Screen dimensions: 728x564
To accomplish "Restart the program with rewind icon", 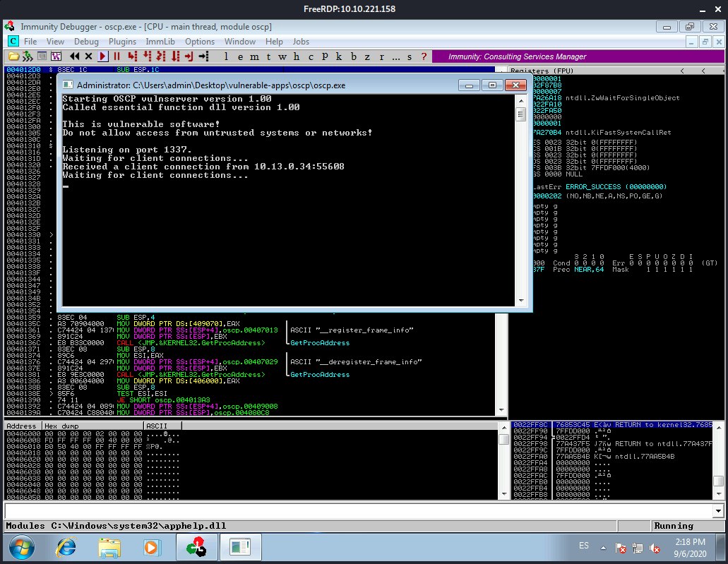I will 74,56.
